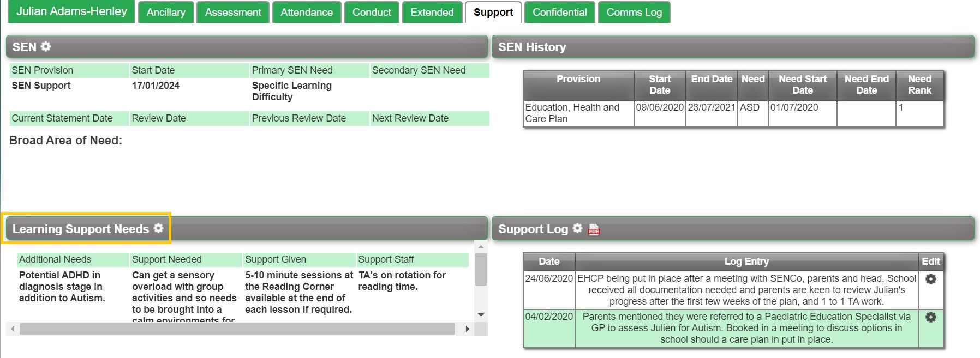Click the Date column header in Support Log
The height and width of the screenshot is (358, 980).
[x=549, y=262]
